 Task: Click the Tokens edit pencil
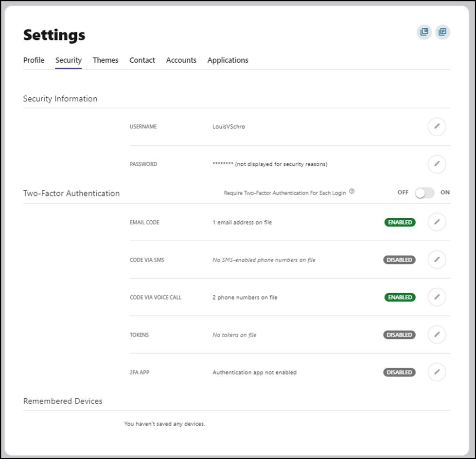pyautogui.click(x=437, y=335)
